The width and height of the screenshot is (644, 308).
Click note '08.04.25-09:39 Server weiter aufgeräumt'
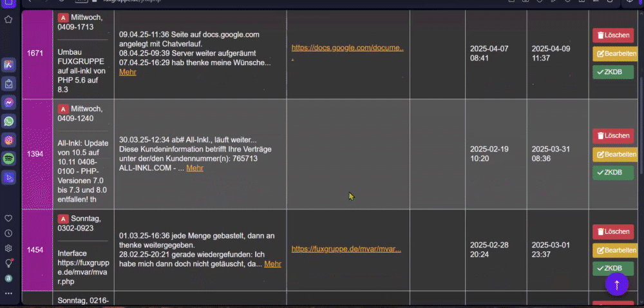pos(187,53)
